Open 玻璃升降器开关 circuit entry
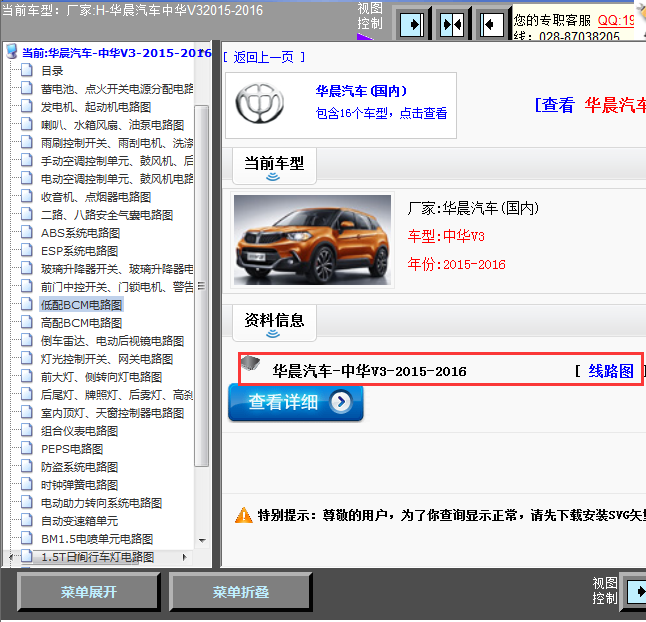Image resolution: width=646 pixels, height=622 pixels. [x=117, y=269]
